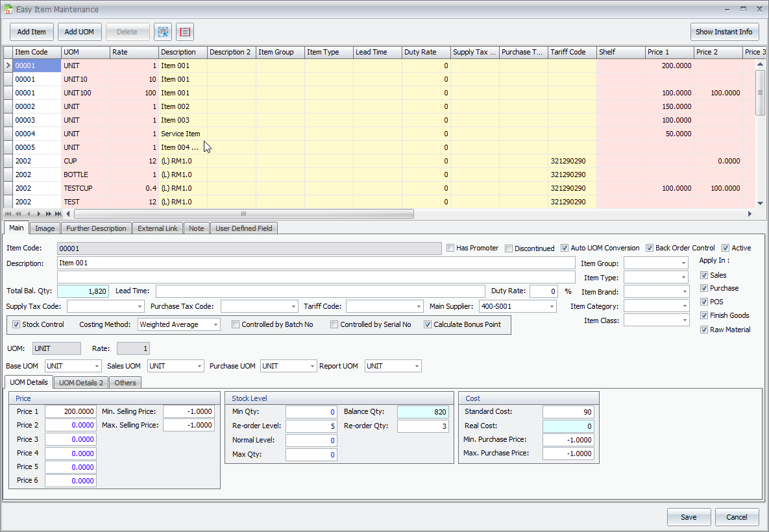Screen dimensions: 769x532
Task: Select the grid row for Service Item
Action: coord(180,134)
